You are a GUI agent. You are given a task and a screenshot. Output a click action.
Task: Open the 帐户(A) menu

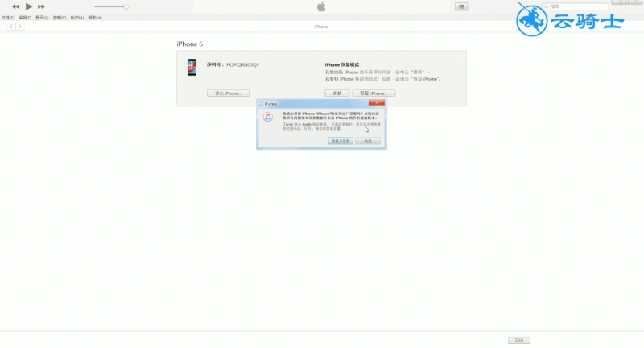(x=76, y=18)
